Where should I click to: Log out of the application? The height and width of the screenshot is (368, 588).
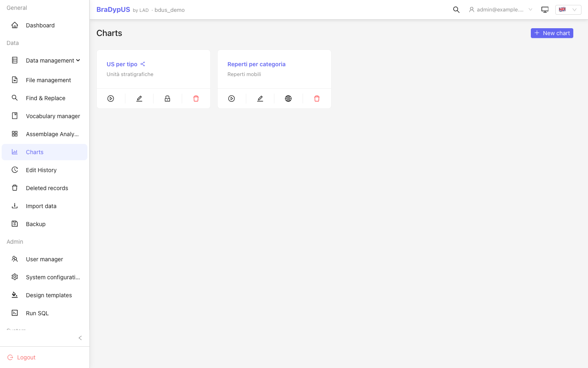point(22,357)
